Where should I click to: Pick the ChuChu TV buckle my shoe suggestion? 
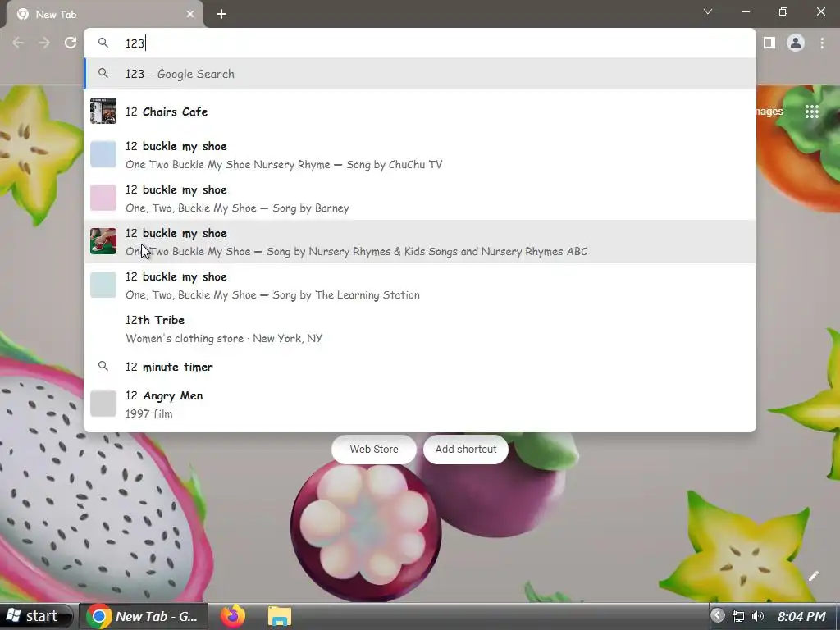tap(419, 155)
